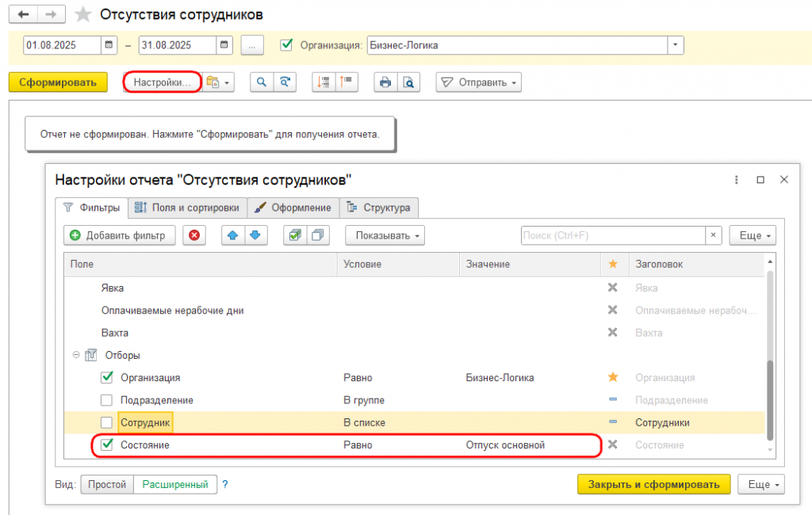Screen dimensions: 812x515
Task: Uncheck the Состояние filter checkbox
Action: pos(107,444)
